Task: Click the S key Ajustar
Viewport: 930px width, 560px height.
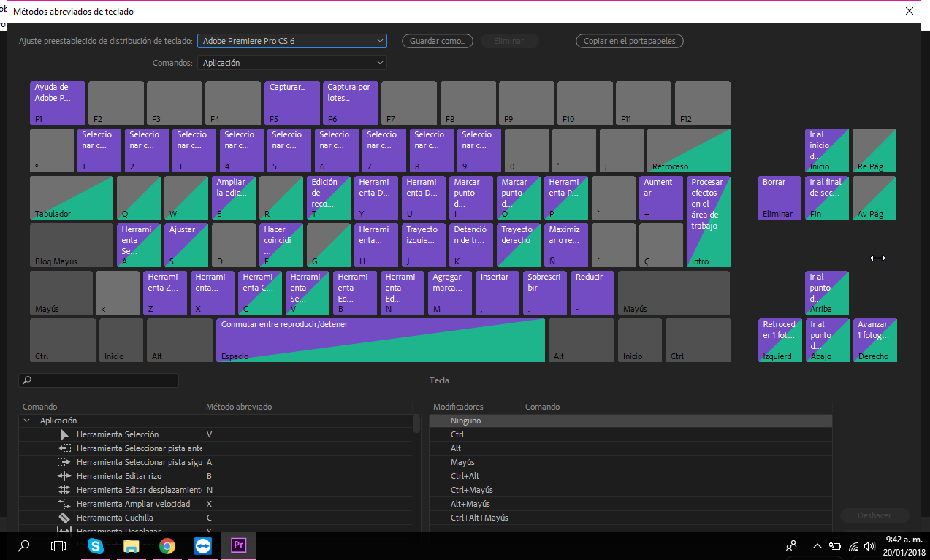Action: click(186, 245)
